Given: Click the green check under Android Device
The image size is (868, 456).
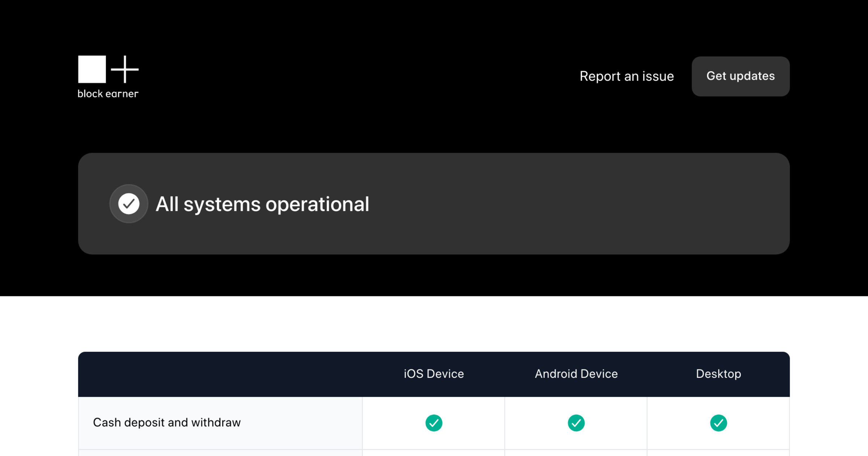Looking at the screenshot, I should click(576, 423).
